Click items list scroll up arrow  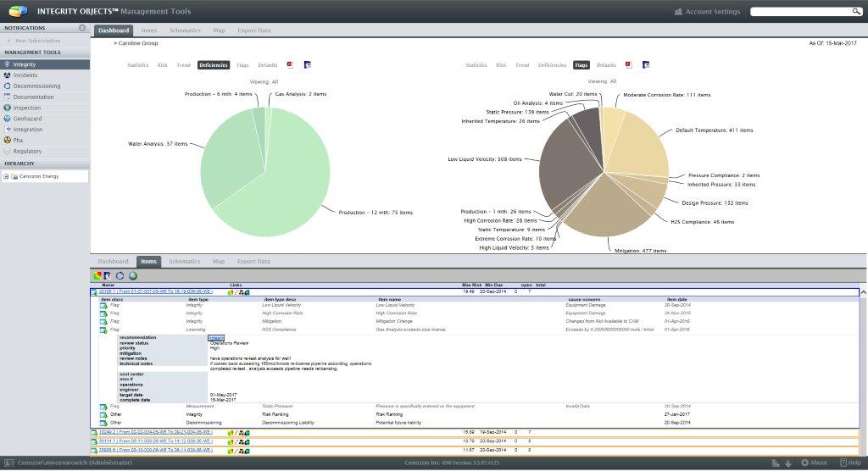click(x=863, y=292)
